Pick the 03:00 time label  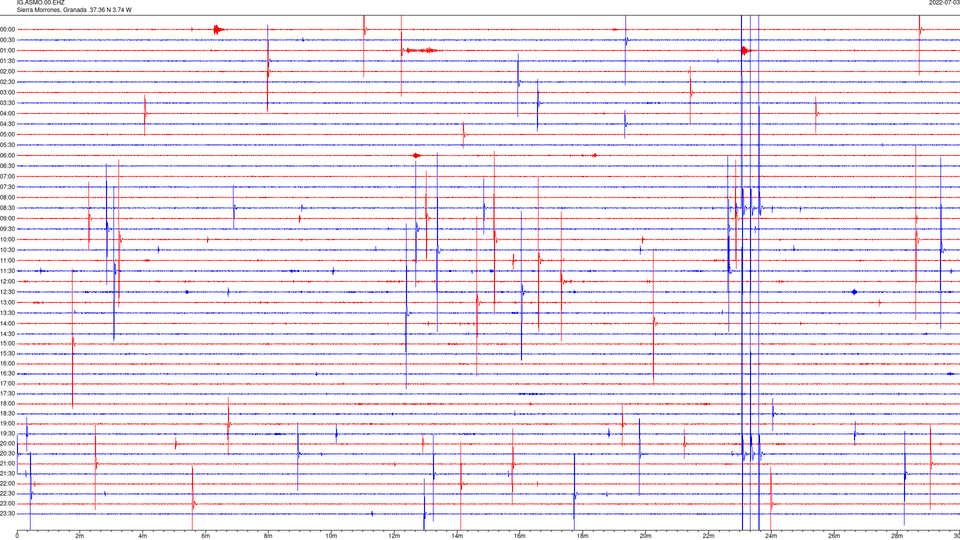[x=8, y=92]
